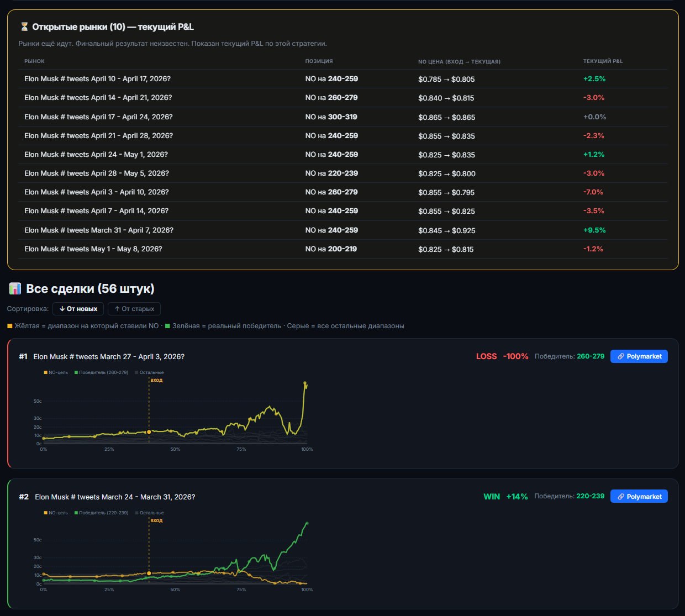Open Polymarket link for trade #2
The height and width of the screenshot is (616, 685).
639,496
